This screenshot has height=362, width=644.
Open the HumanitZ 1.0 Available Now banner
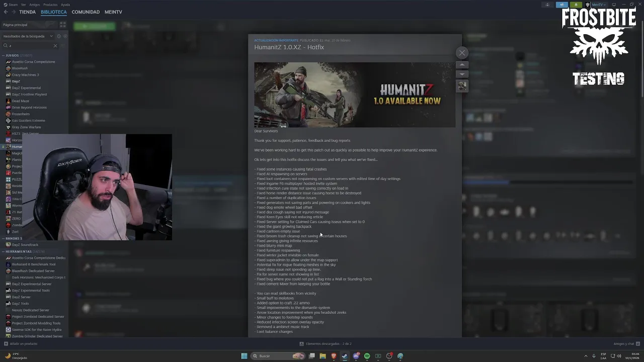[355, 95]
